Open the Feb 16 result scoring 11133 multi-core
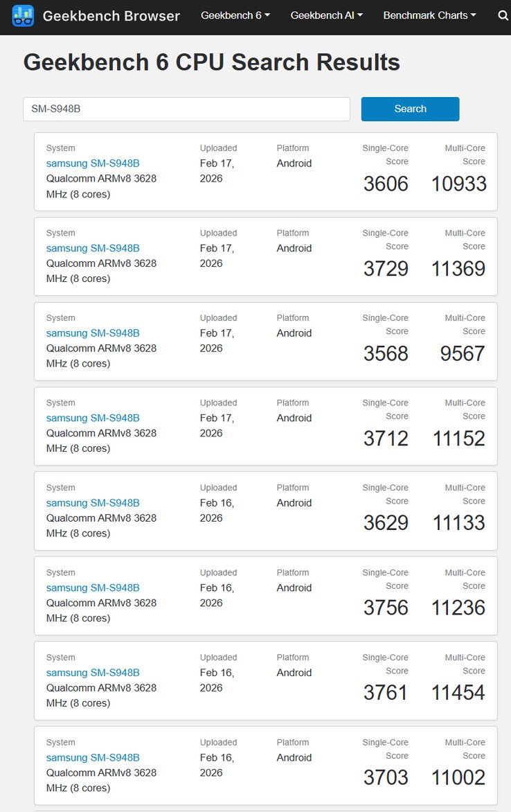 pyautogui.click(x=93, y=502)
